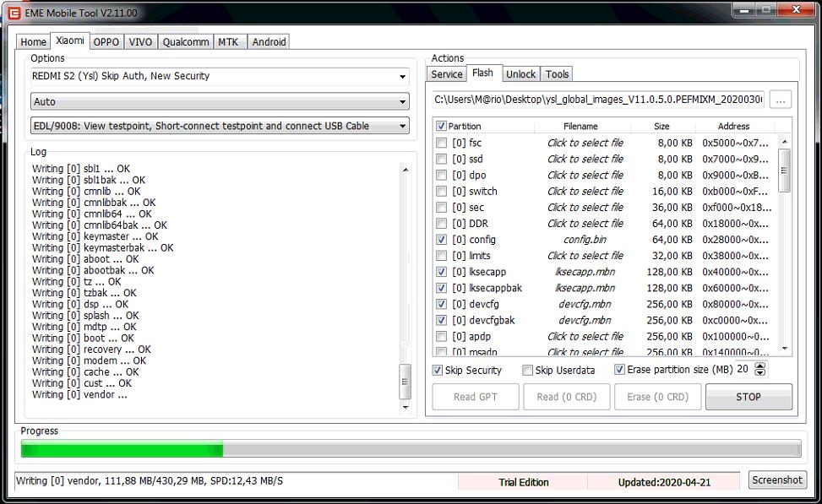822x504 pixels.
Task: Switch to the Android tab
Action: click(269, 42)
